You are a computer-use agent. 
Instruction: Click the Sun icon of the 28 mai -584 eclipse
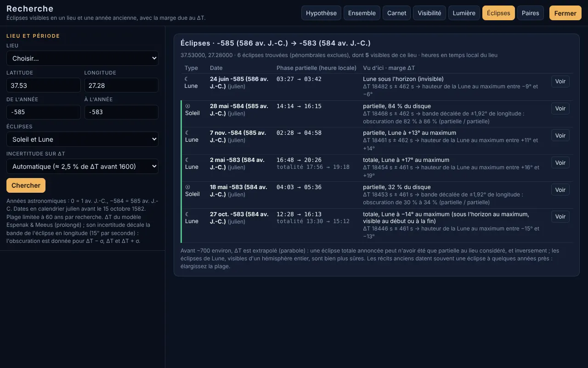coord(187,106)
